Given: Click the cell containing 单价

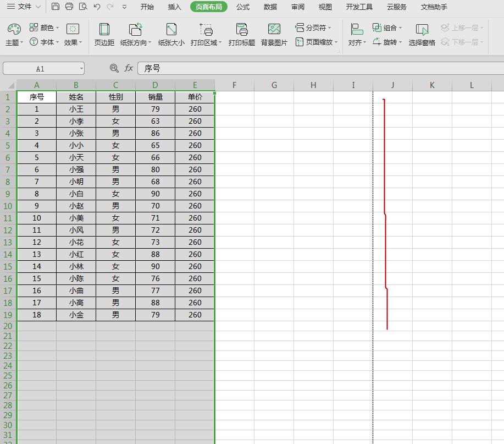Looking at the screenshot, I should [x=195, y=97].
